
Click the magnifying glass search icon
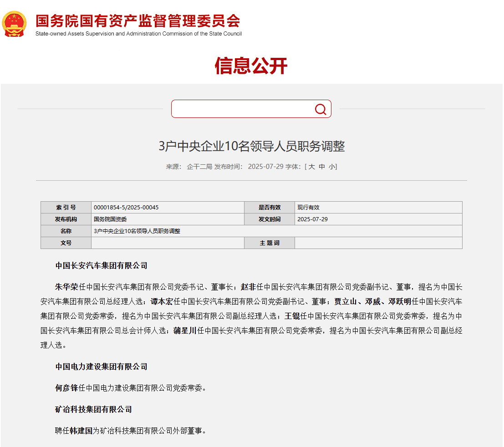tap(320, 109)
